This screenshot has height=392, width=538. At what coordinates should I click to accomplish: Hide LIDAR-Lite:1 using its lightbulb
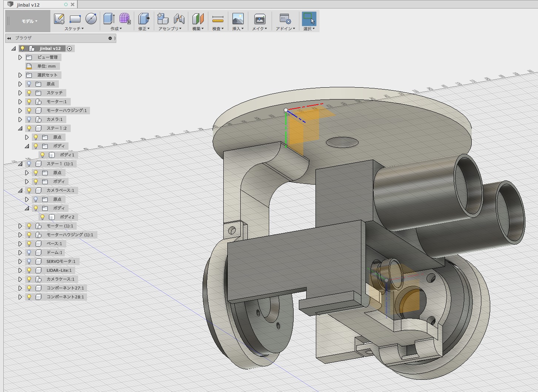pyautogui.click(x=29, y=270)
